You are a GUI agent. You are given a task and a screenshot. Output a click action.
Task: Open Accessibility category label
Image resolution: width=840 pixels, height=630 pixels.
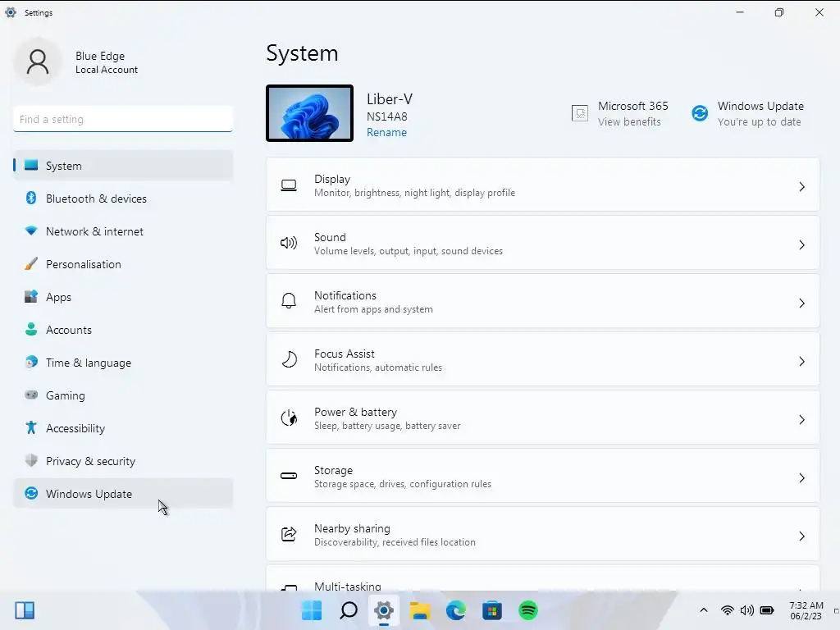(x=75, y=428)
